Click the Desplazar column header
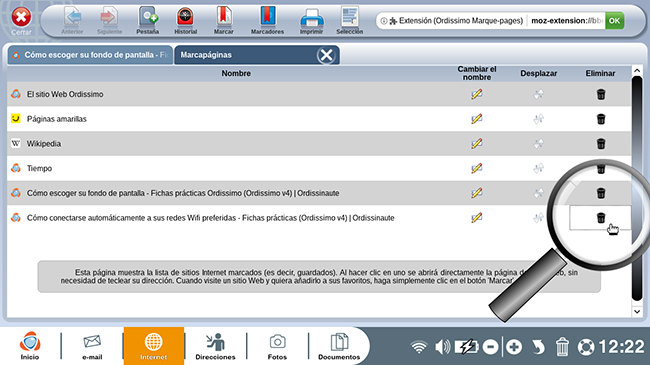This screenshot has width=650, height=365. point(538,73)
